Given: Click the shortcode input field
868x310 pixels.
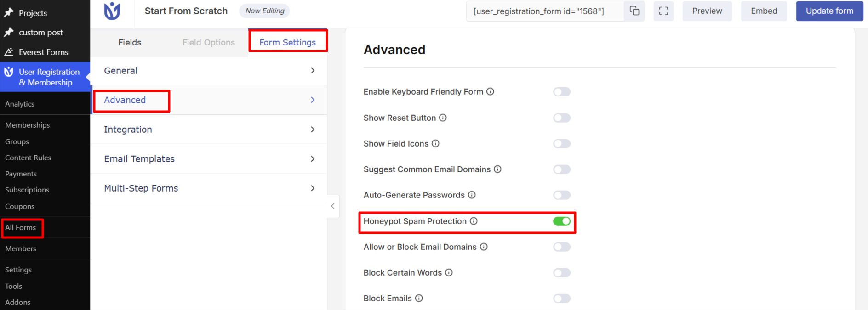Looking at the screenshot, I should pos(545,11).
